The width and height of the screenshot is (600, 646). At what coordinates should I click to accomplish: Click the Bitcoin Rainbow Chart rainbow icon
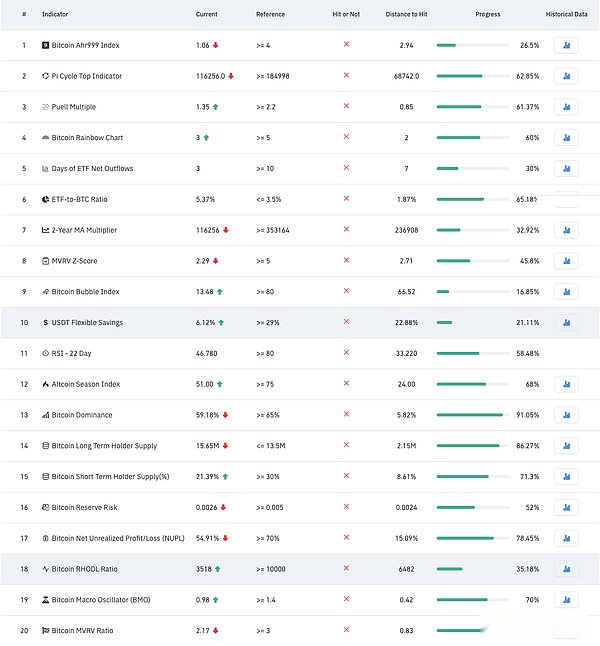(x=45, y=138)
